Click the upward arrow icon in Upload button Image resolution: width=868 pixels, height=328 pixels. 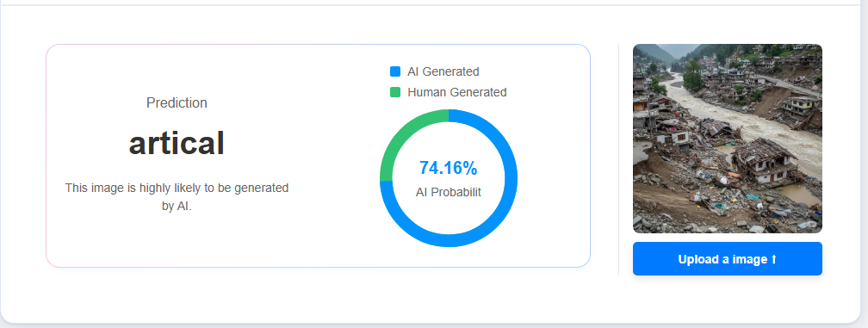(773, 259)
